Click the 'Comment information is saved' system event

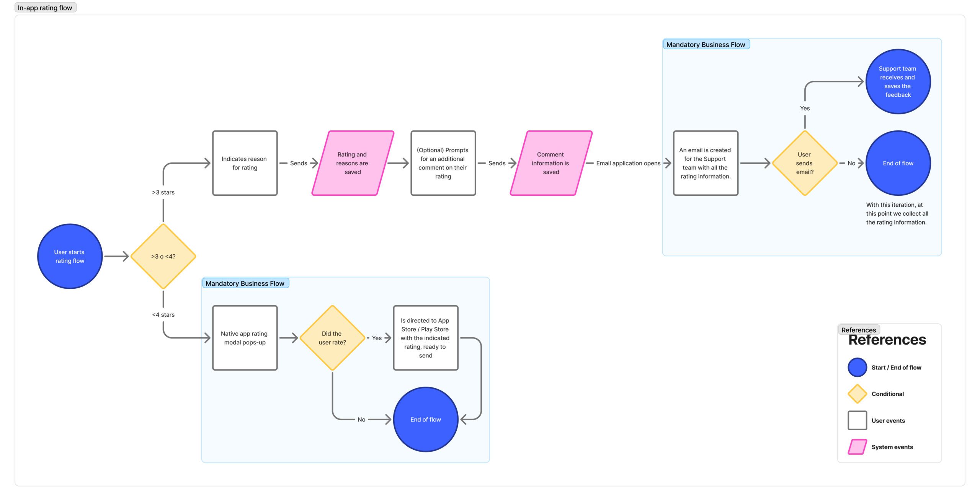point(551,163)
